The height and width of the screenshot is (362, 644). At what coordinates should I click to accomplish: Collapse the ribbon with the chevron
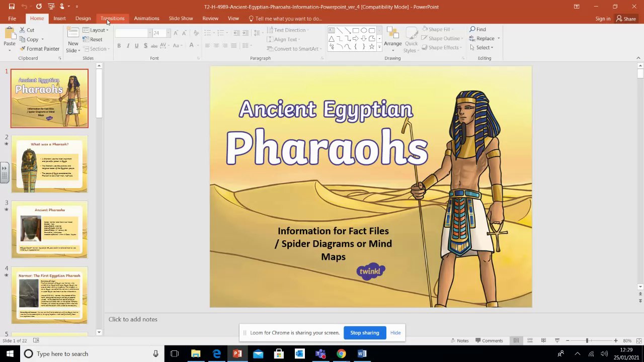click(639, 58)
